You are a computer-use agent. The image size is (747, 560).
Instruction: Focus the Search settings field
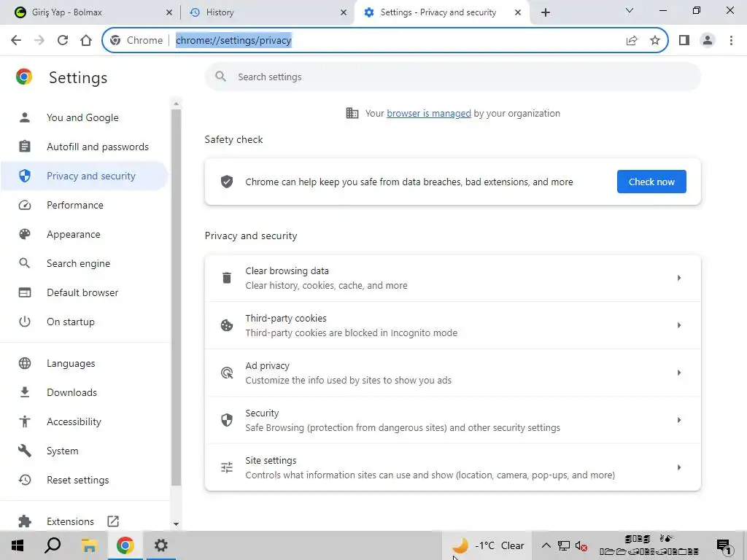452,77
